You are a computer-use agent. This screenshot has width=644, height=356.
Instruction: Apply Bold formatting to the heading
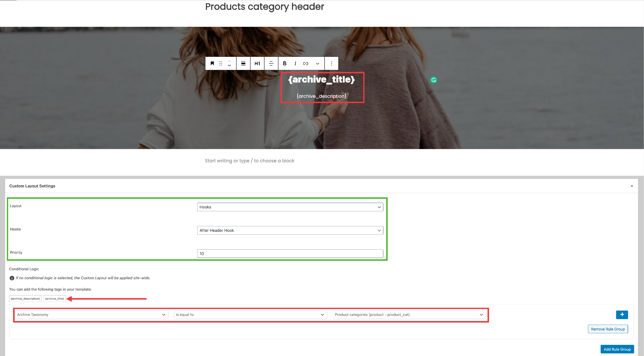(284, 63)
